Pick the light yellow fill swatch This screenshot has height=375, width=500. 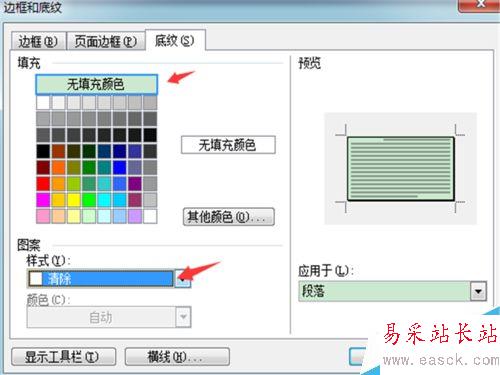[x=74, y=216]
